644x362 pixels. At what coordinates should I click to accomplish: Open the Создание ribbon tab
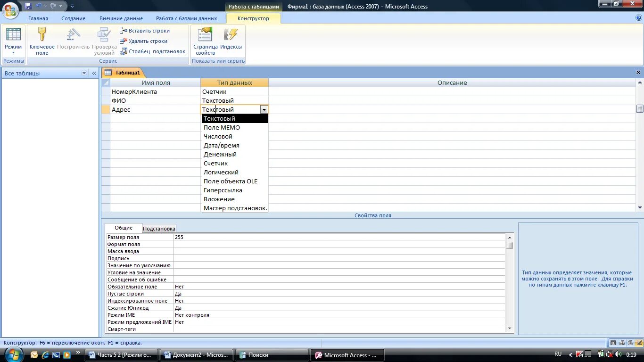[73, 18]
